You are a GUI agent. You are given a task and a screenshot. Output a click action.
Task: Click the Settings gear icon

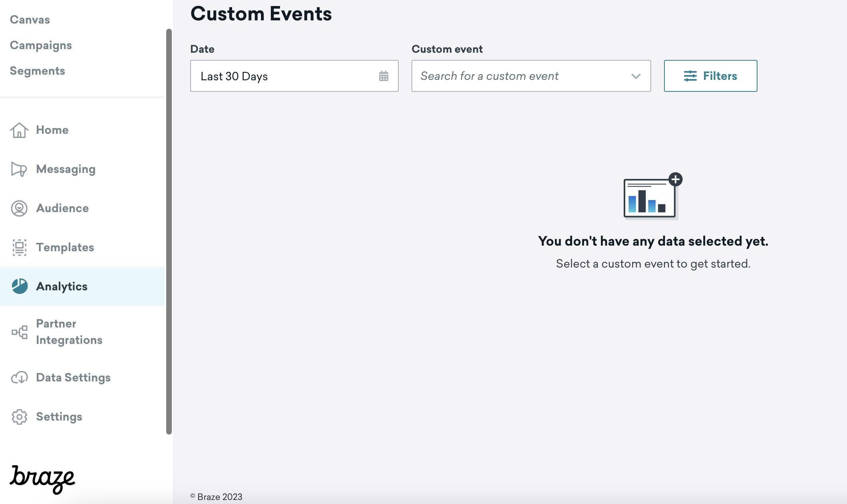coord(19,417)
